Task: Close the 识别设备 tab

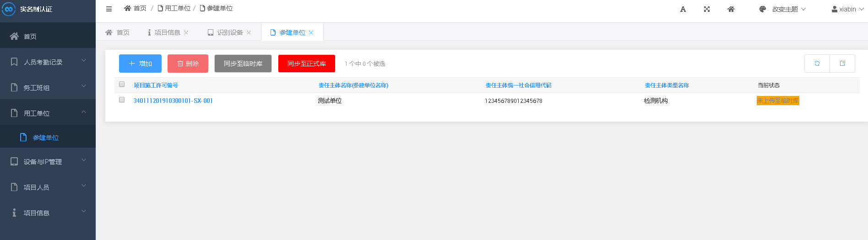Action: [x=249, y=32]
